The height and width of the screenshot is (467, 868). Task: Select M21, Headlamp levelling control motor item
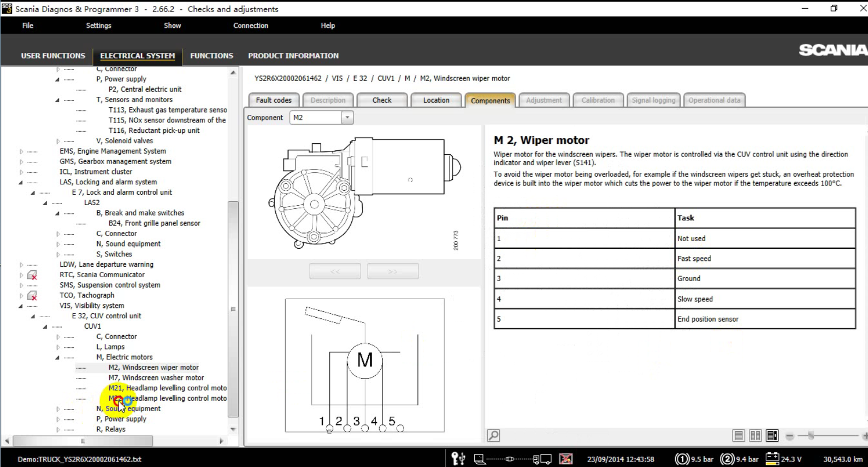tap(167, 388)
